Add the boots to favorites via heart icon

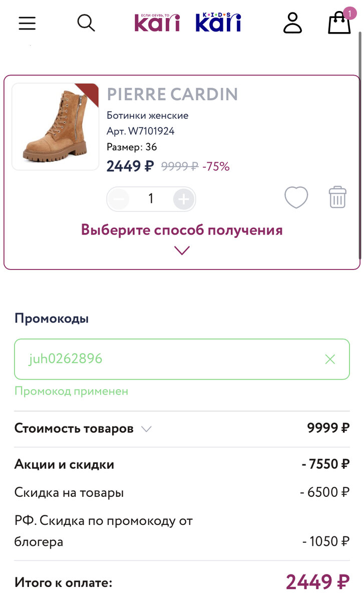296,197
